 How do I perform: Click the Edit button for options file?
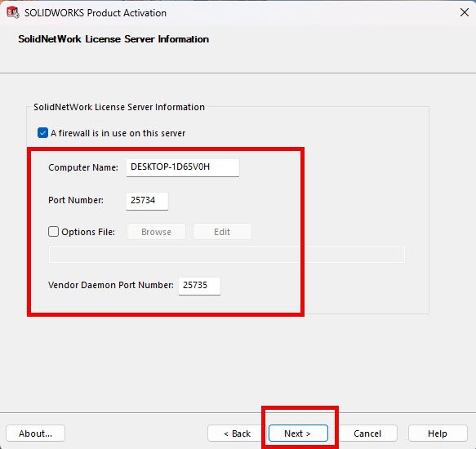222,232
